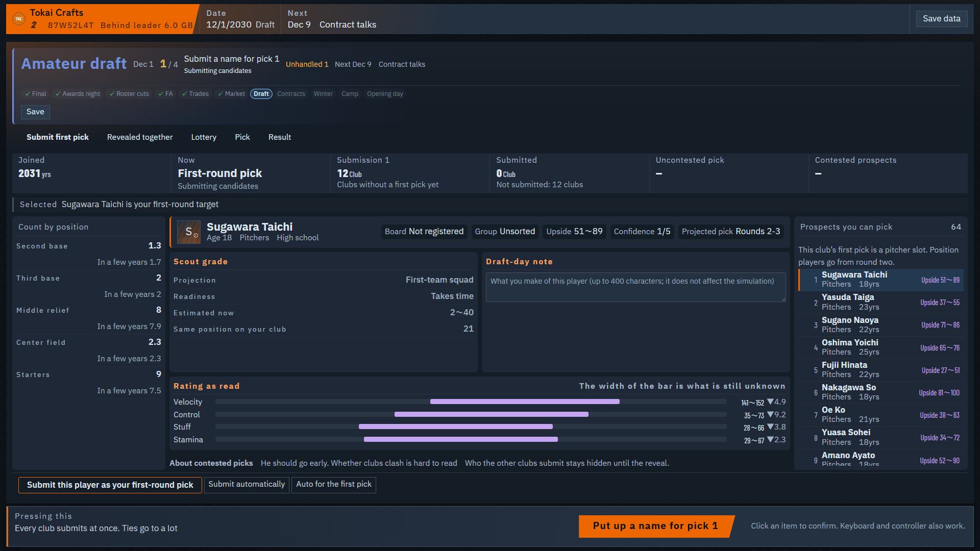Click the Control rating bar
Screen dimensions: 980x551
click(471, 415)
